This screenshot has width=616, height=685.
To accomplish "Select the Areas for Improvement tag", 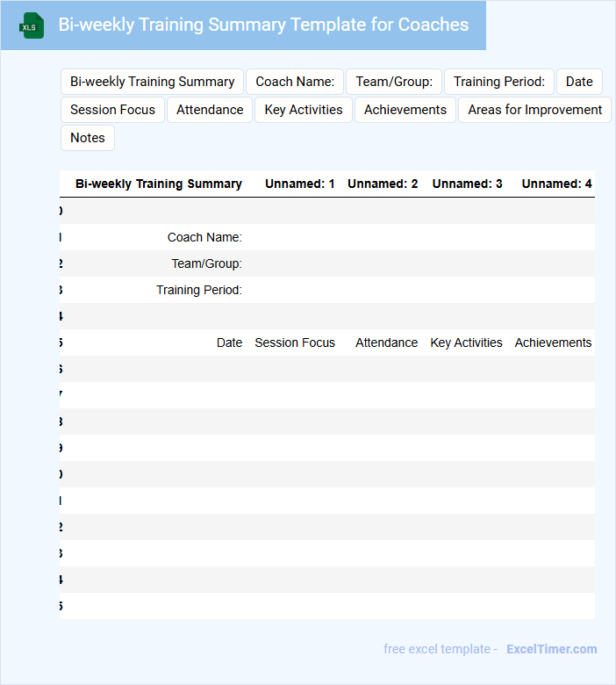I will pyautogui.click(x=534, y=110).
